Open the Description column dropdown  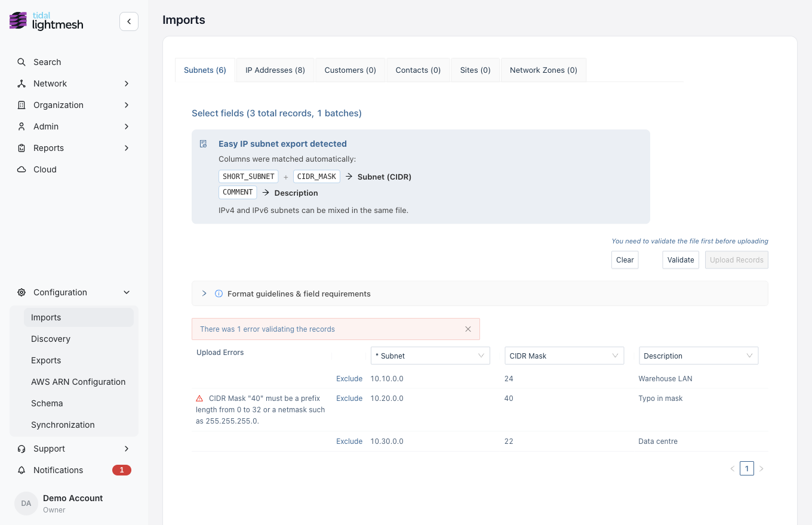(x=699, y=356)
